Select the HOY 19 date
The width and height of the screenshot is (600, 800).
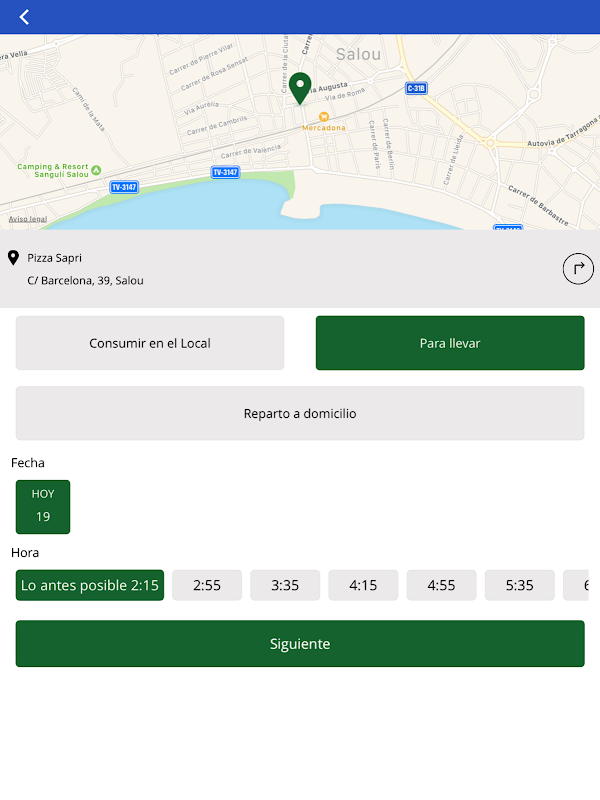pos(43,506)
